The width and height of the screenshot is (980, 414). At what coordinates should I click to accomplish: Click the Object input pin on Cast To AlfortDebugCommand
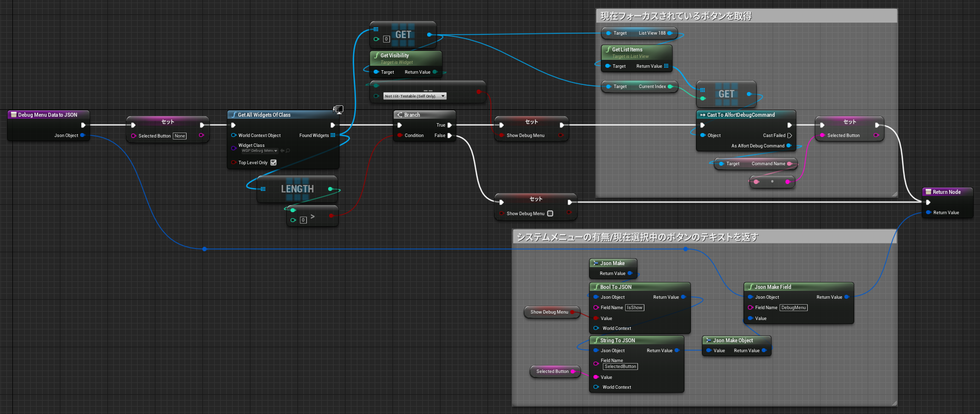click(x=702, y=135)
